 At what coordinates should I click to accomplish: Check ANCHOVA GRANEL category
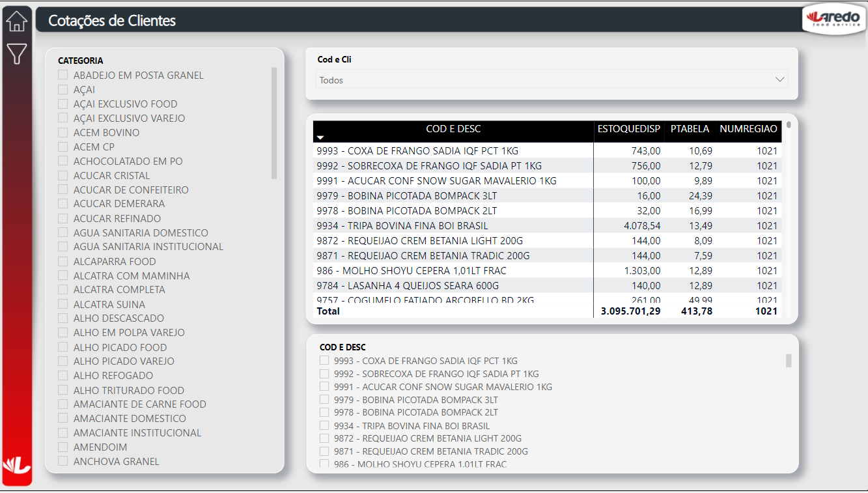[x=63, y=461]
